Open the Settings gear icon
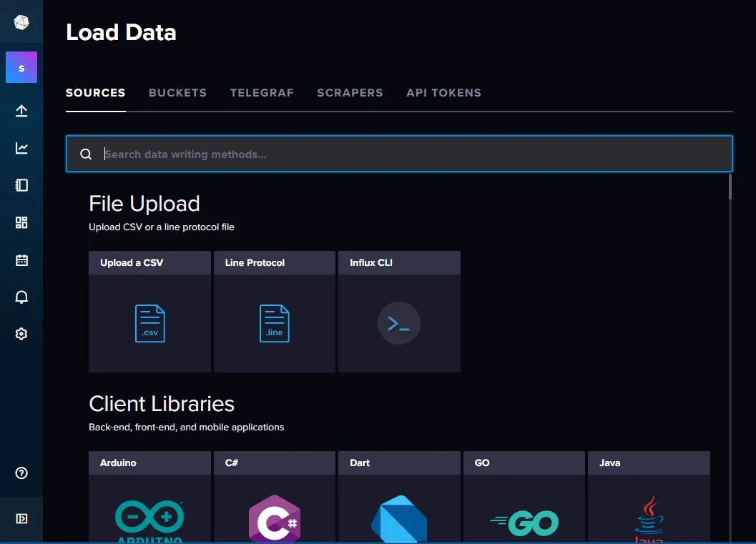The image size is (756, 544). pyautogui.click(x=21, y=334)
